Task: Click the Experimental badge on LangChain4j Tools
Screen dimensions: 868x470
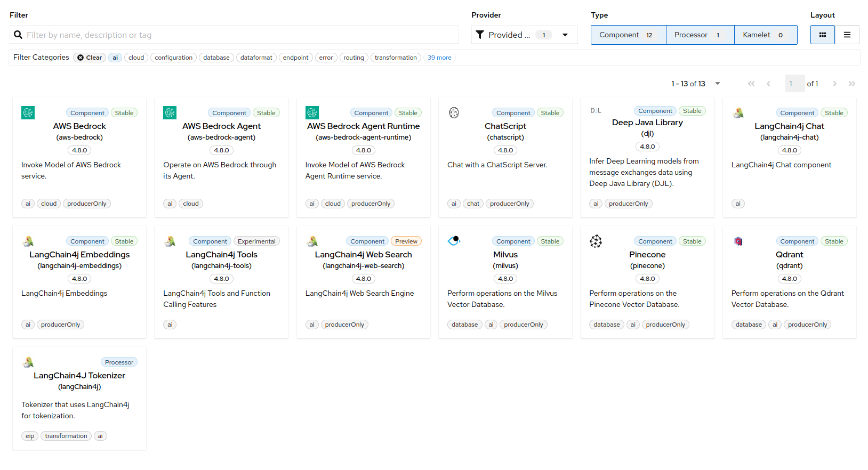Action: pyautogui.click(x=256, y=241)
